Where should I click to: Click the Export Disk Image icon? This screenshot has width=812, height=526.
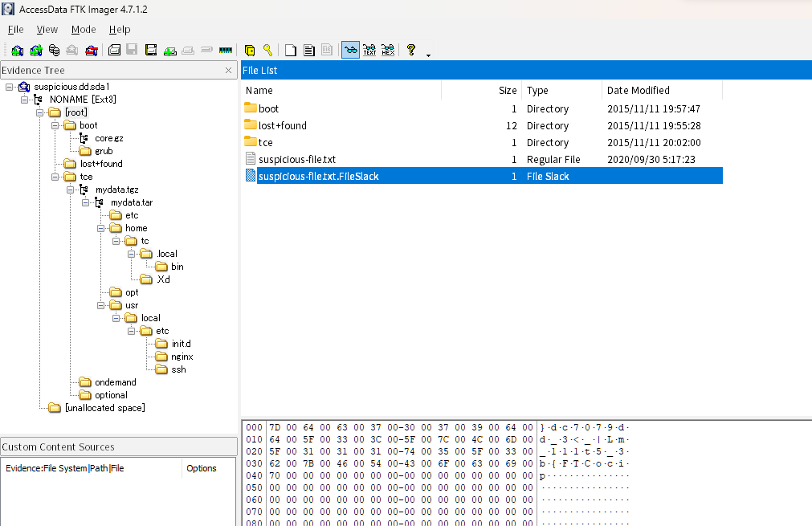point(132,51)
